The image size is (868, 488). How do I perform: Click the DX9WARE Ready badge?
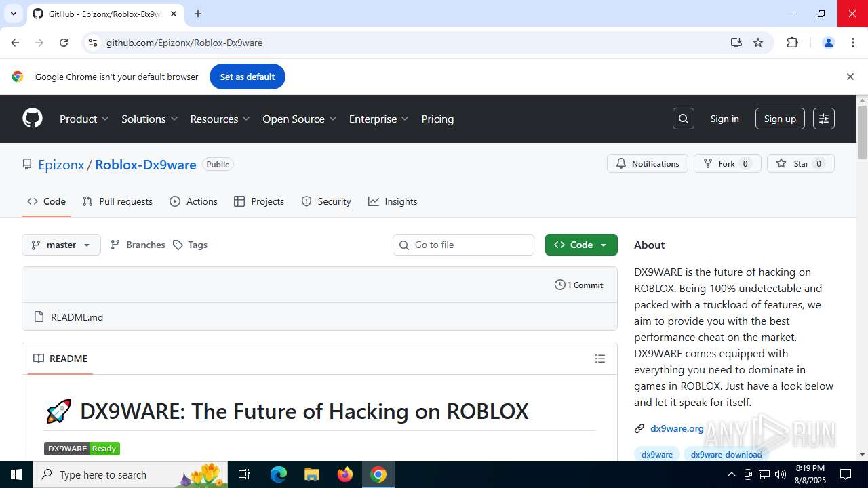[82, 449]
